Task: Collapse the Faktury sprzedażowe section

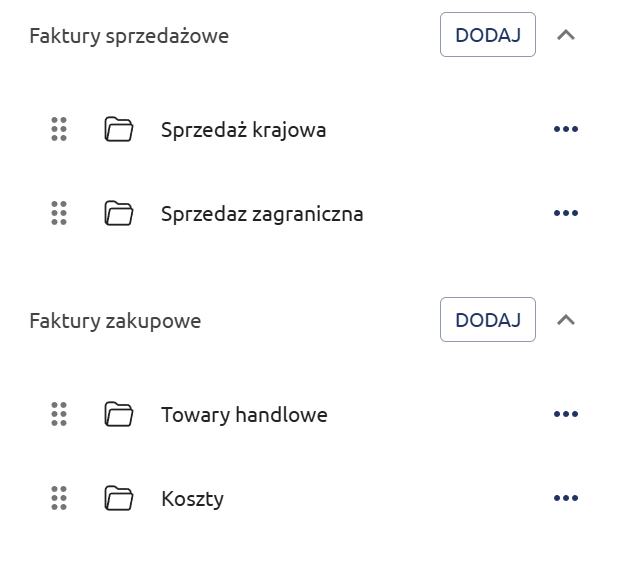Action: 566,35
